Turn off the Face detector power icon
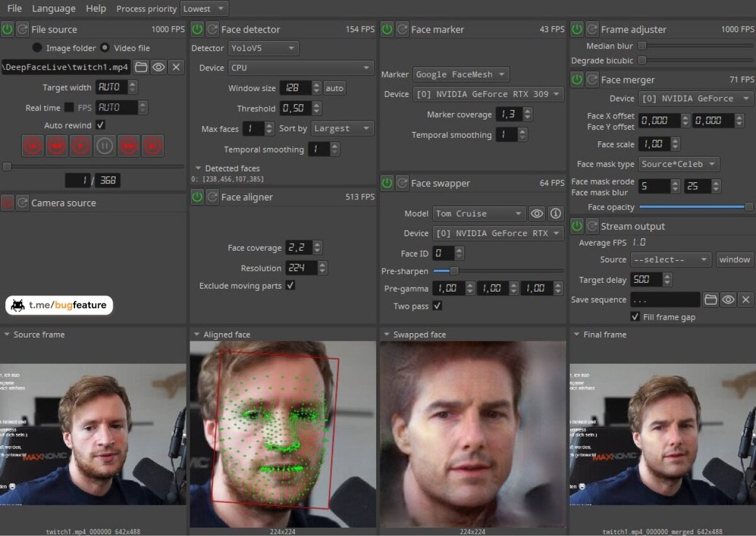 197,29
